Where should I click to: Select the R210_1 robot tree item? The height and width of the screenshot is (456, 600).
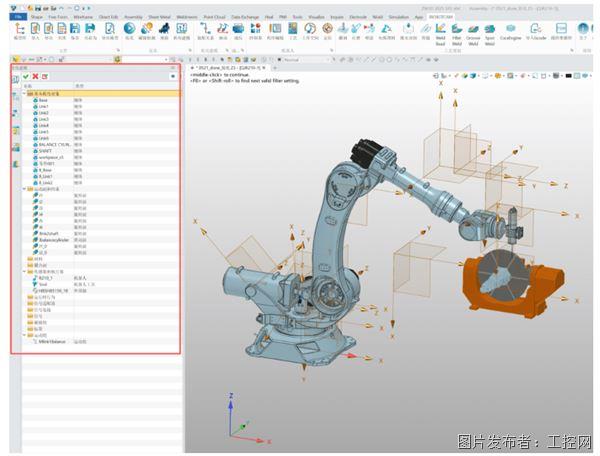point(46,278)
